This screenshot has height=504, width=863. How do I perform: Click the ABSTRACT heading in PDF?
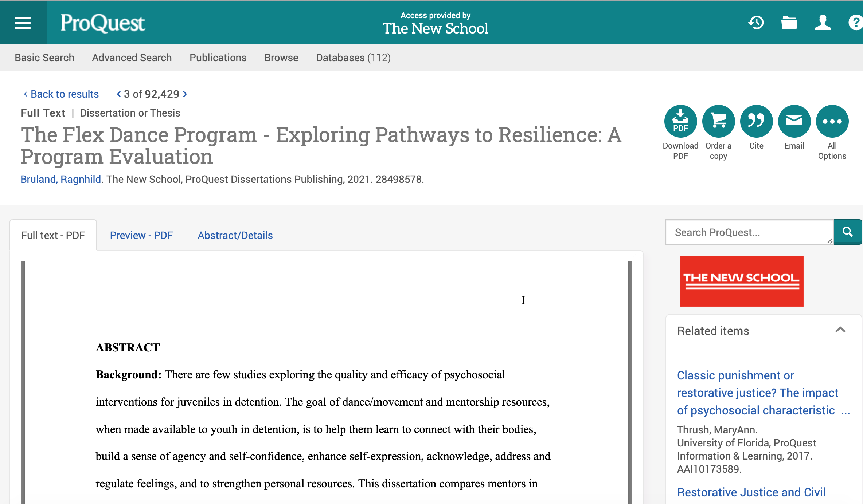128,347
